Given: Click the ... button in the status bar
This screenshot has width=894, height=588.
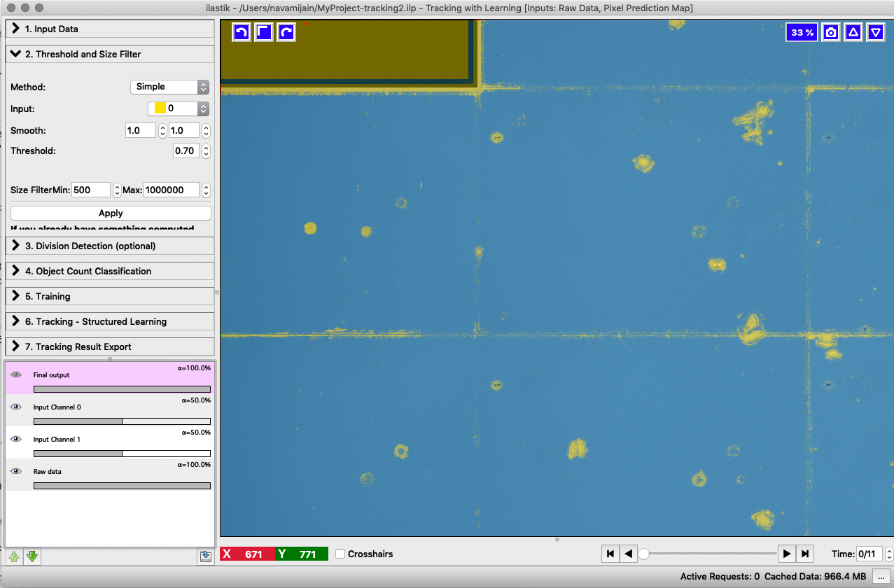Looking at the screenshot, I should tap(881, 576).
